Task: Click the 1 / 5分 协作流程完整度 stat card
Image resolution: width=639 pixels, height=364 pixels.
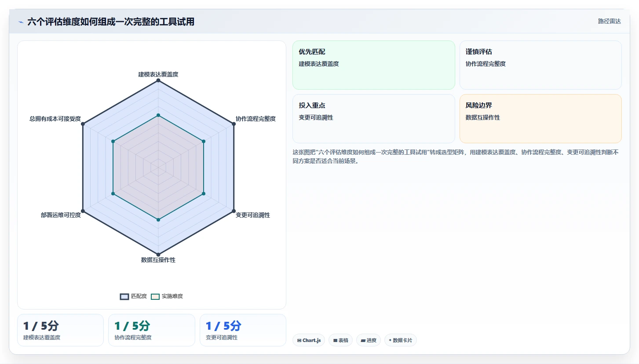Action: click(x=152, y=330)
